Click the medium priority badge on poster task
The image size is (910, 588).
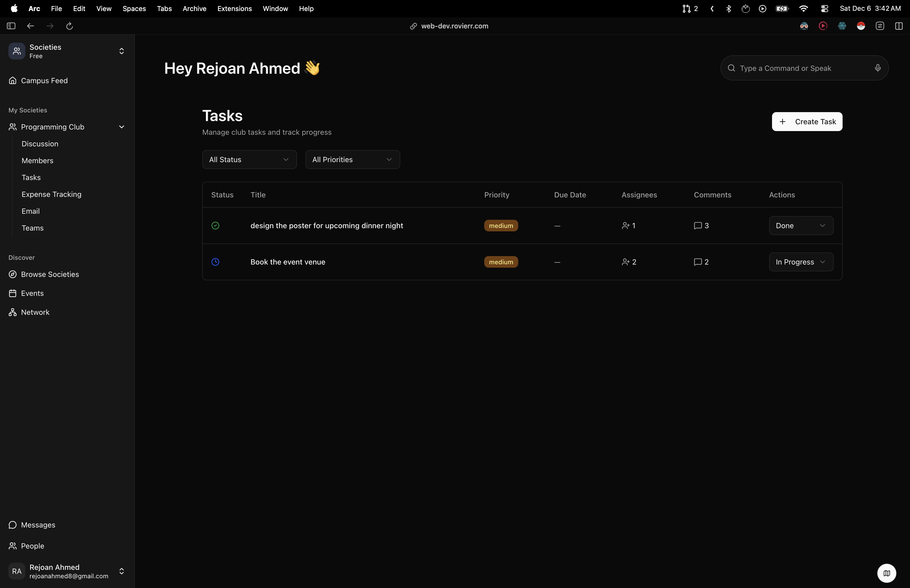coord(501,226)
